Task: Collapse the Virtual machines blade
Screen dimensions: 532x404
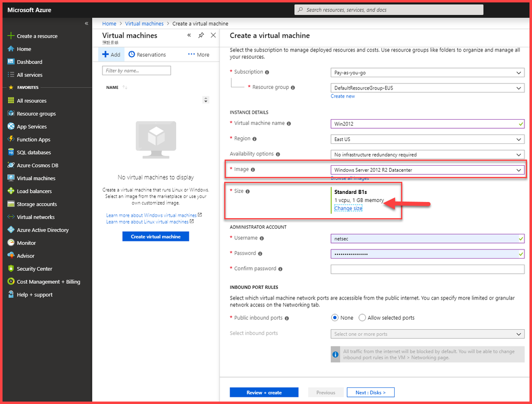Action: tap(189, 35)
